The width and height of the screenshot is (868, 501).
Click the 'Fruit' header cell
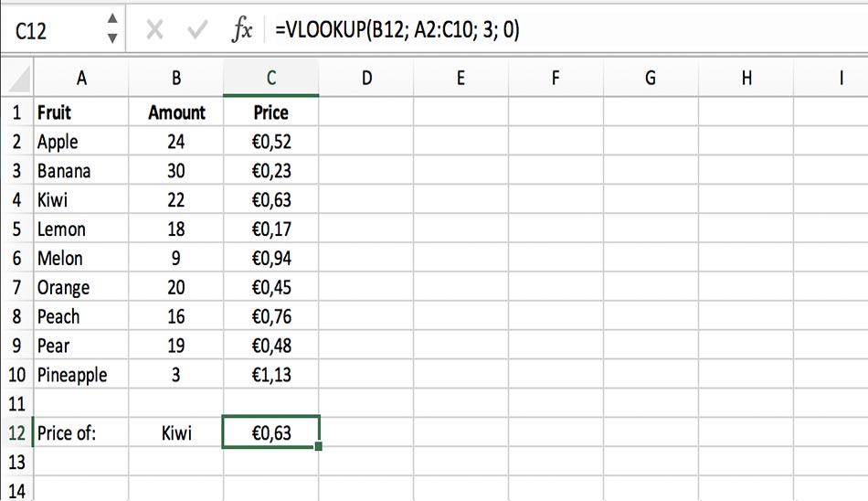point(81,112)
